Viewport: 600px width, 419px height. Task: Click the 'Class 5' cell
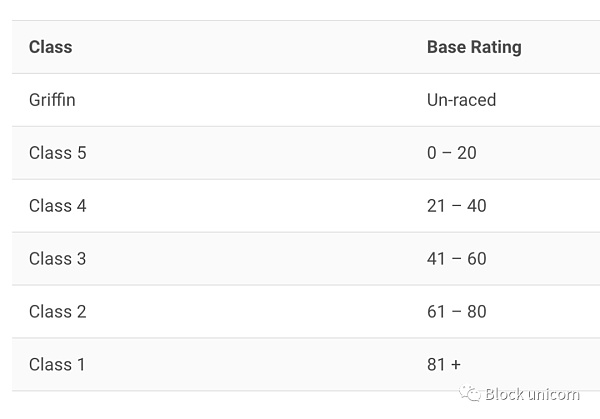57,153
